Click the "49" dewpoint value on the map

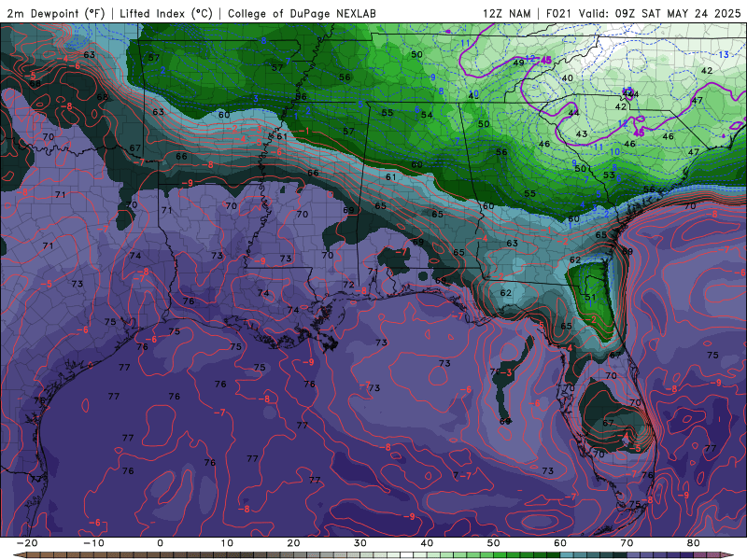point(518,63)
